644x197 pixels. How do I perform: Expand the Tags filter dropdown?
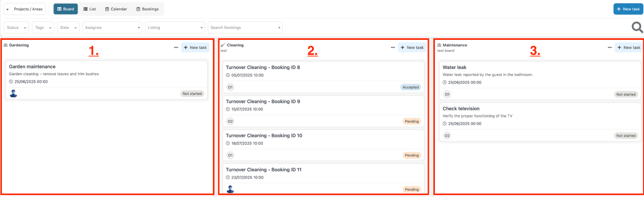[x=43, y=28]
